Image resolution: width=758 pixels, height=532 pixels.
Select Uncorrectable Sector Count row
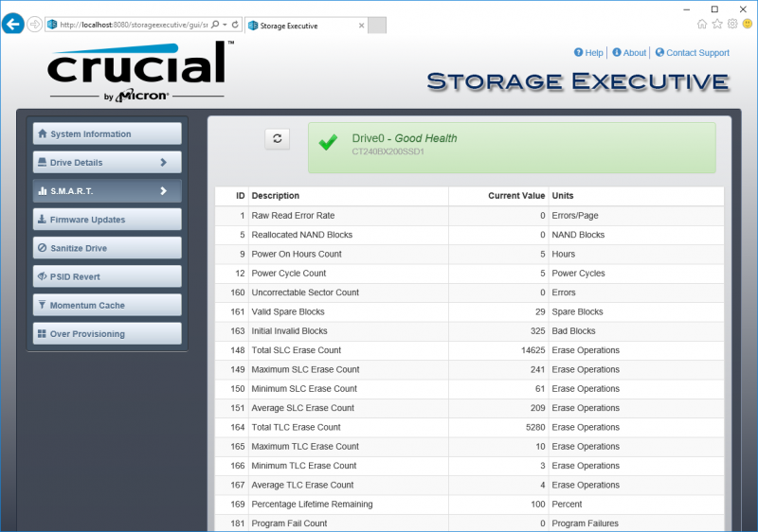pos(469,293)
